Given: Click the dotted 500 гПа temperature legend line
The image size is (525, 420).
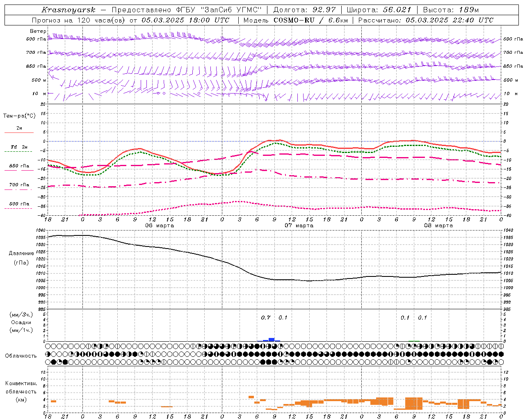Looking at the screenshot, I should (18, 208).
